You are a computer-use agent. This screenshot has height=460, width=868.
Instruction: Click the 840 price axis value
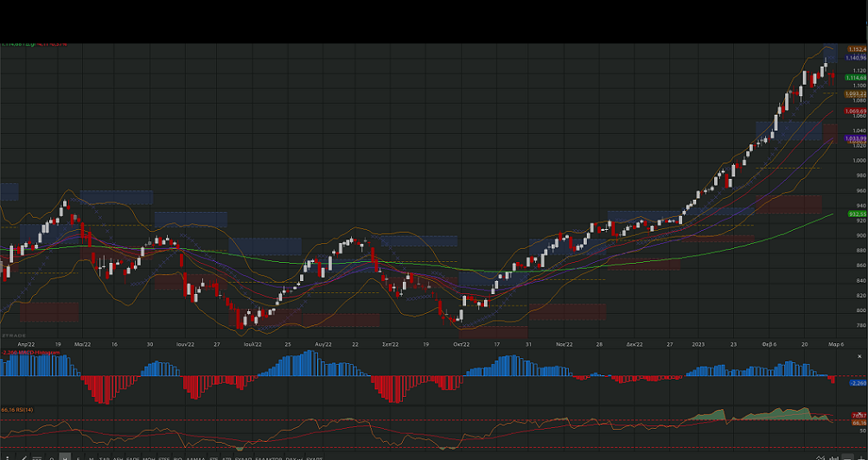tap(861, 280)
